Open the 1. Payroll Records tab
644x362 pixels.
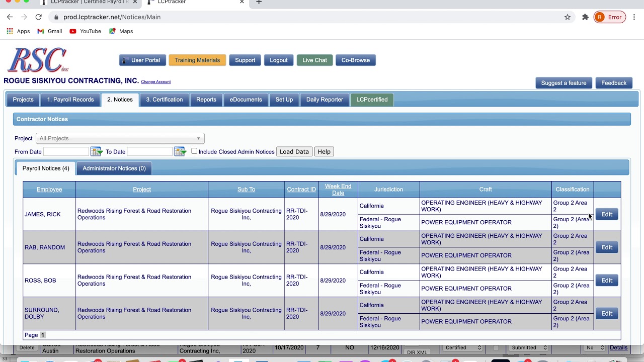[70, 100]
